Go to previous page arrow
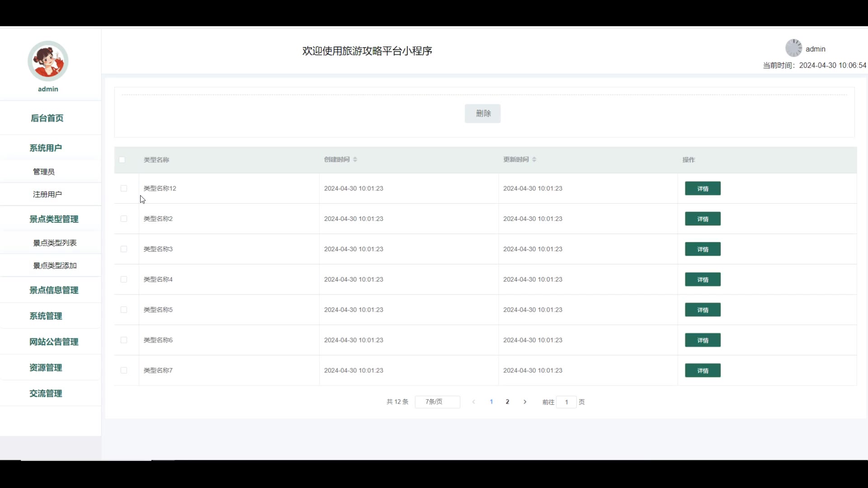 tap(473, 402)
